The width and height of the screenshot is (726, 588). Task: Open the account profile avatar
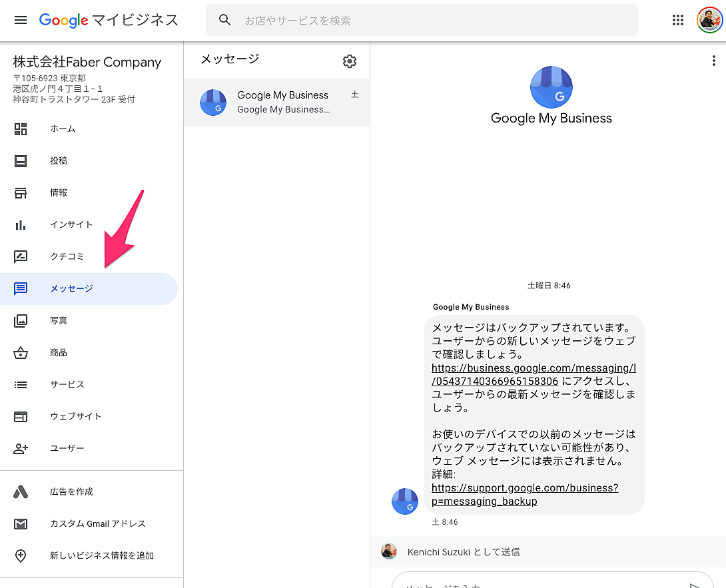tap(709, 20)
